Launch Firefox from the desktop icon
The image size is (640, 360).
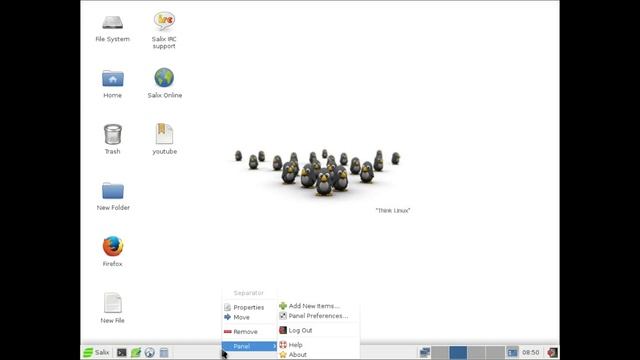point(113,246)
